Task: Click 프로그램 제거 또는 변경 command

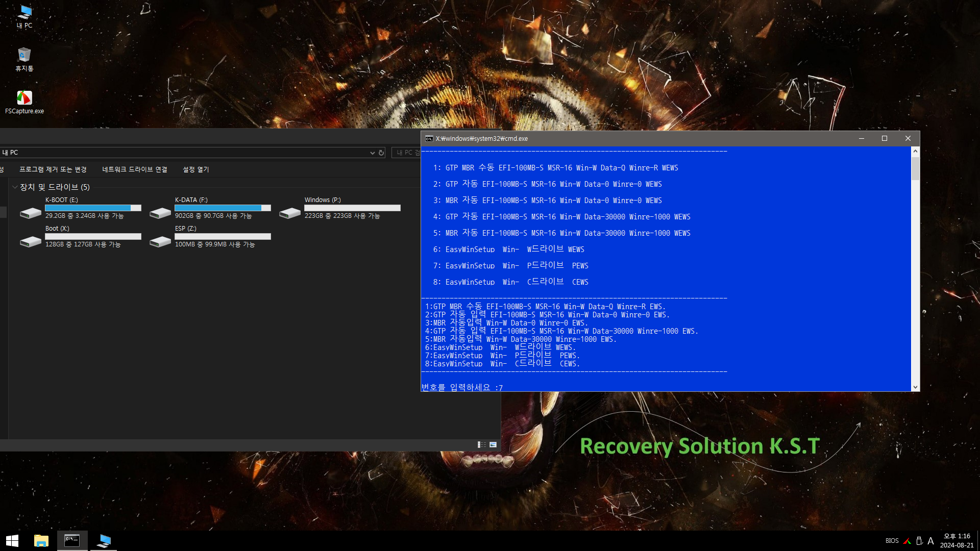Action: [53, 169]
